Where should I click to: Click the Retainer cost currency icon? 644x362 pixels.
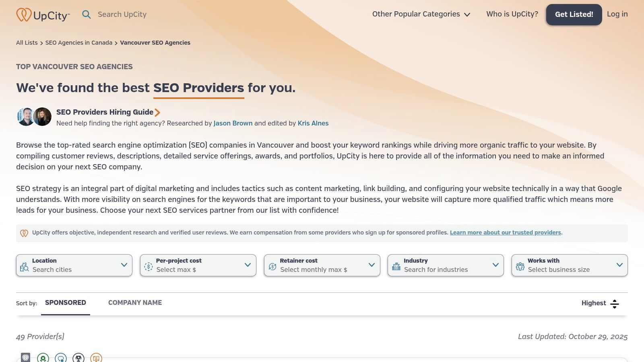click(272, 265)
